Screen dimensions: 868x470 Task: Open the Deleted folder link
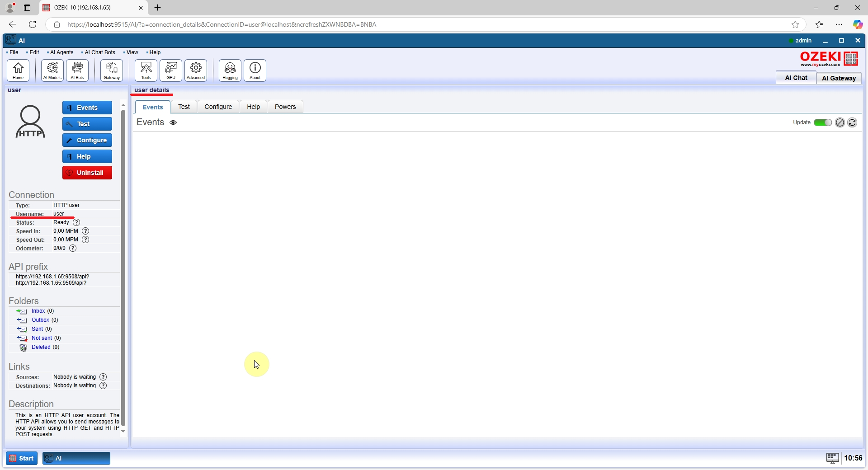coord(41,347)
